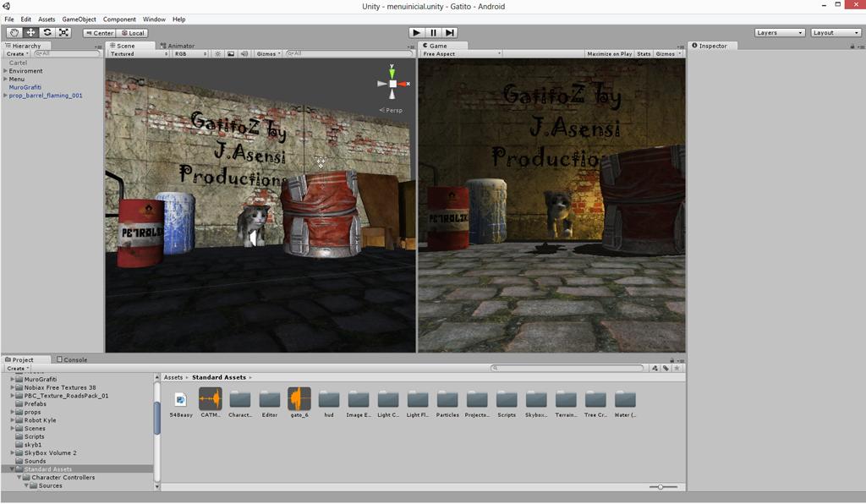Toggle pivot mode Center button
The height and width of the screenshot is (504, 866).
tap(100, 33)
